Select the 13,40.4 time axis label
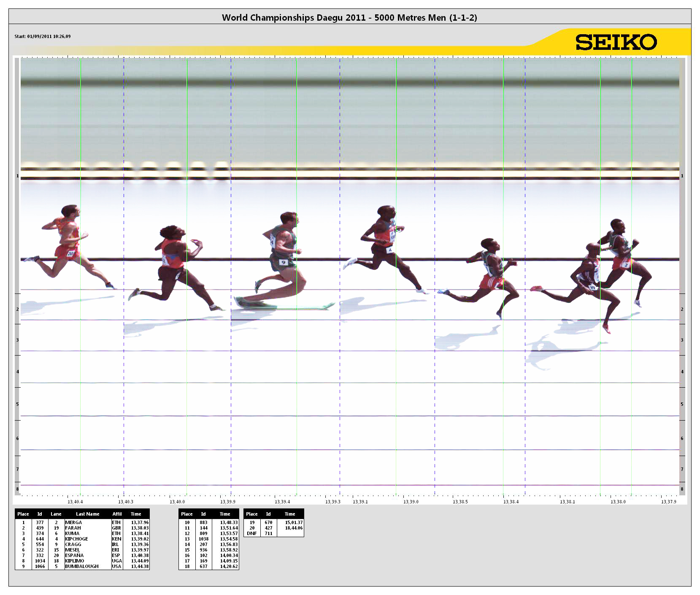Image resolution: width=700 pixels, height=595 pixels. (x=75, y=502)
